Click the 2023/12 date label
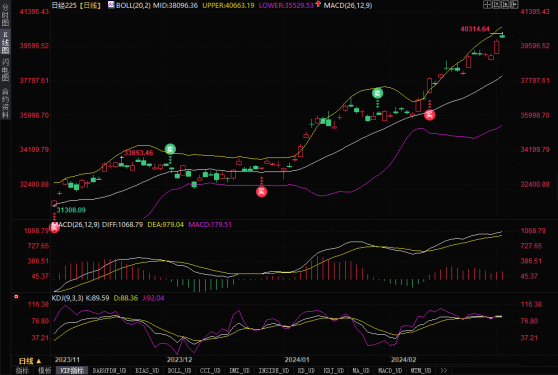The width and height of the screenshot is (558, 375). click(179, 360)
